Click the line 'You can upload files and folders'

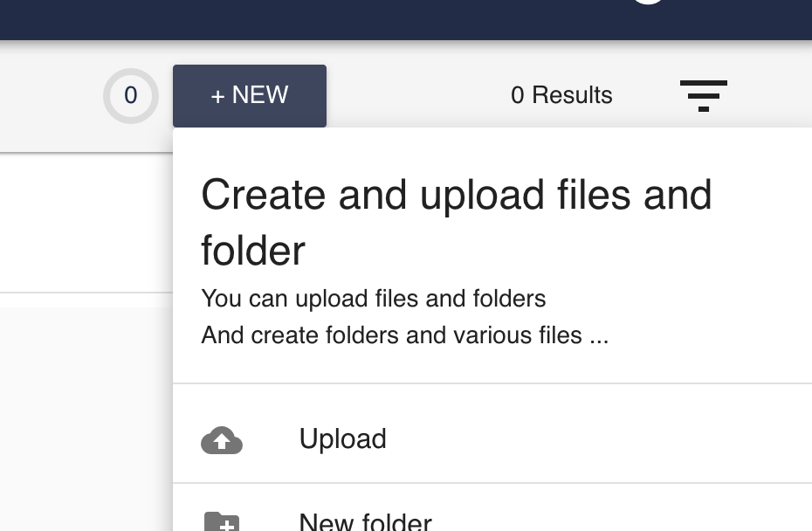(374, 299)
